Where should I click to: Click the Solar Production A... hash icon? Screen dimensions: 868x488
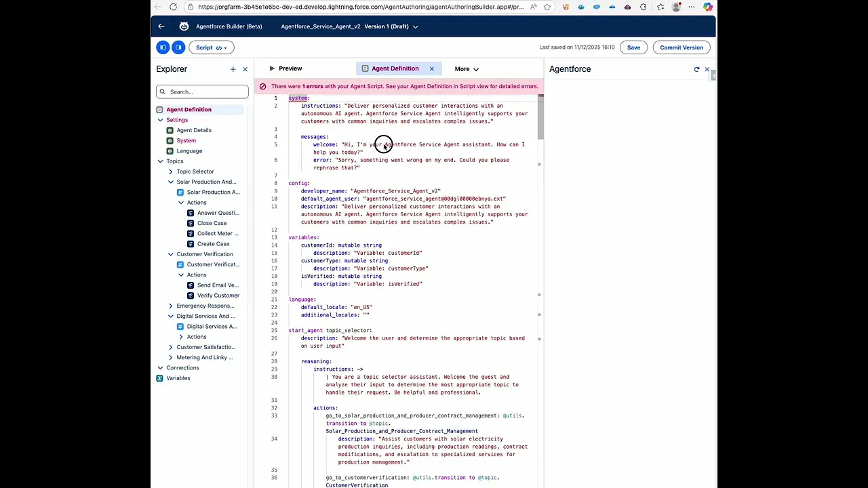coord(180,192)
